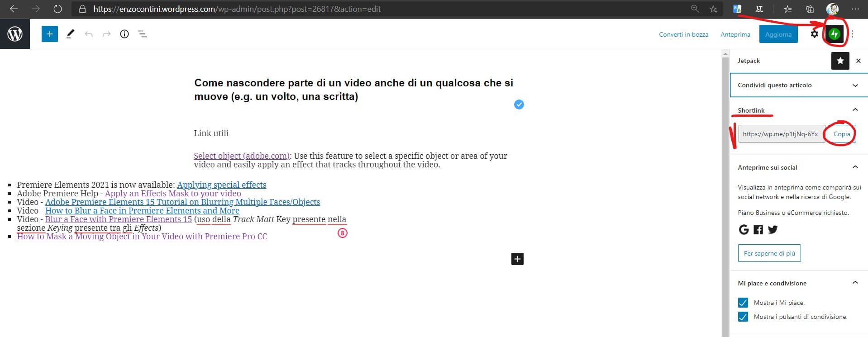Toggle Mostra i pulsanti di condivisione checkbox
This screenshot has width=868, height=337.
(743, 317)
